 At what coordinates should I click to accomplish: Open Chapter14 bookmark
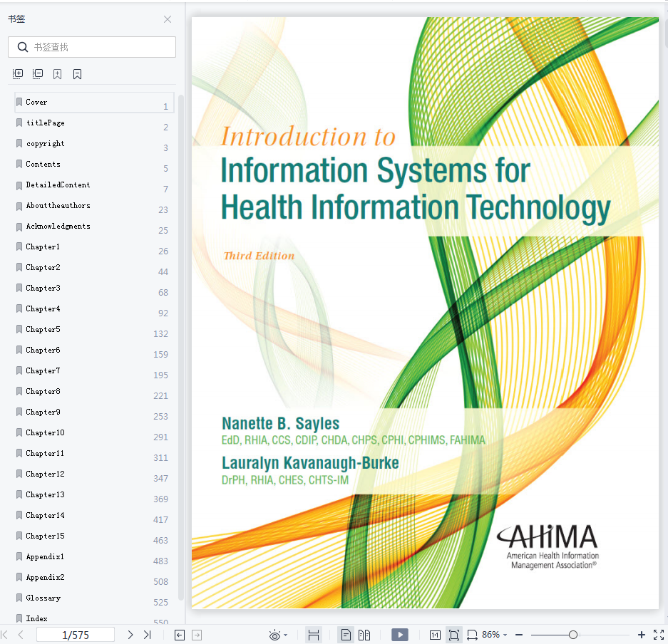(94, 515)
